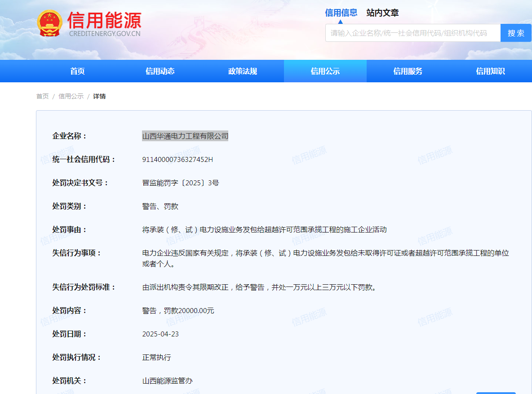Screen dimensions: 532x394
Task: Click the national emblem logo icon
Action: [50, 23]
